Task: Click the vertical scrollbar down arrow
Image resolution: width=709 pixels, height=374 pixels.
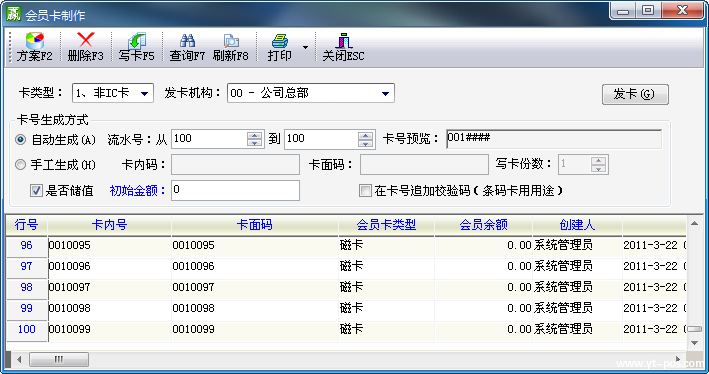Action: (695, 343)
